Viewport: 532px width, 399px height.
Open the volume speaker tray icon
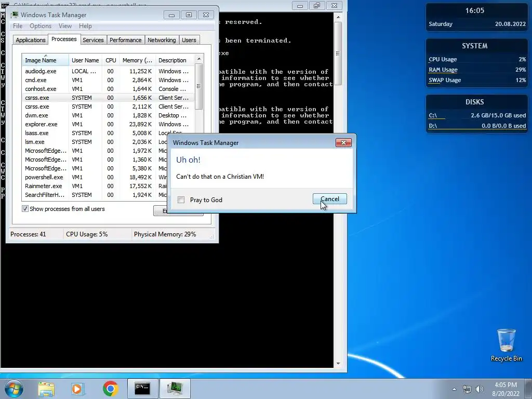pos(479,389)
